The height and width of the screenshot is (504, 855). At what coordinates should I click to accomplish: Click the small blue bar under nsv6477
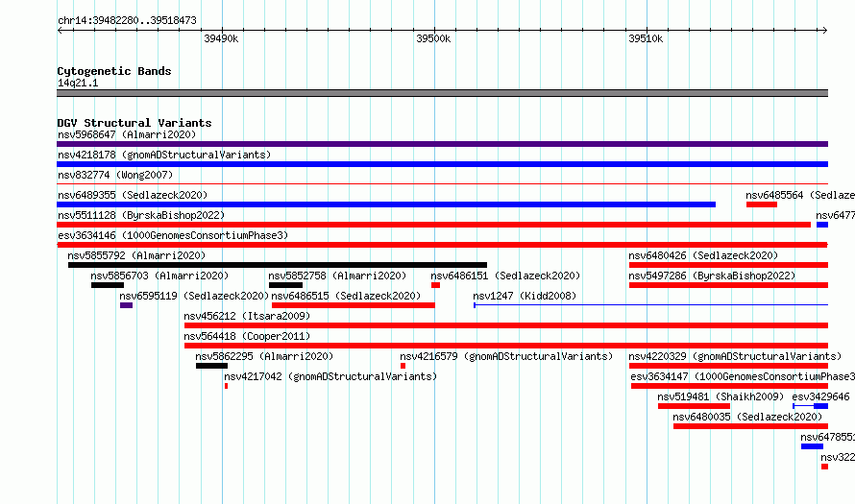pyautogui.click(x=822, y=225)
